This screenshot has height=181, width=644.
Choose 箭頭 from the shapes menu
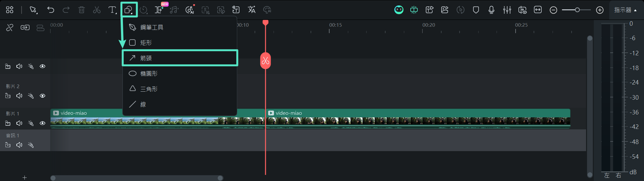[x=180, y=58]
